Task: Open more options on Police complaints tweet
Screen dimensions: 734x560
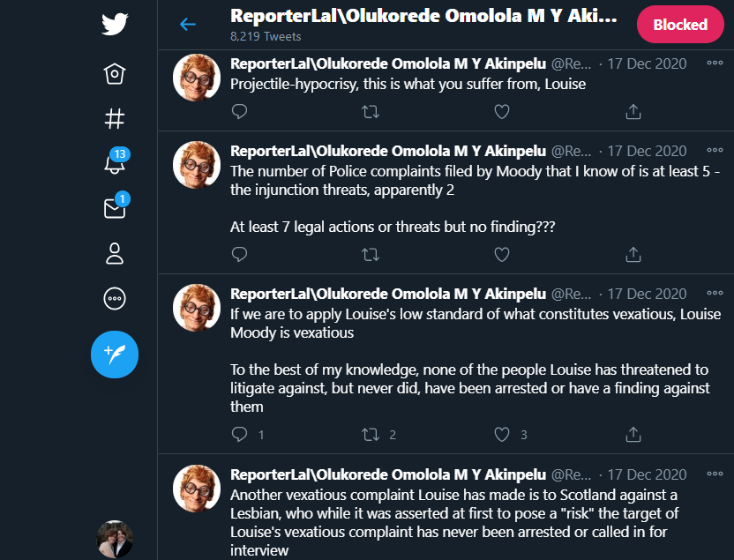Action: pyautogui.click(x=715, y=151)
